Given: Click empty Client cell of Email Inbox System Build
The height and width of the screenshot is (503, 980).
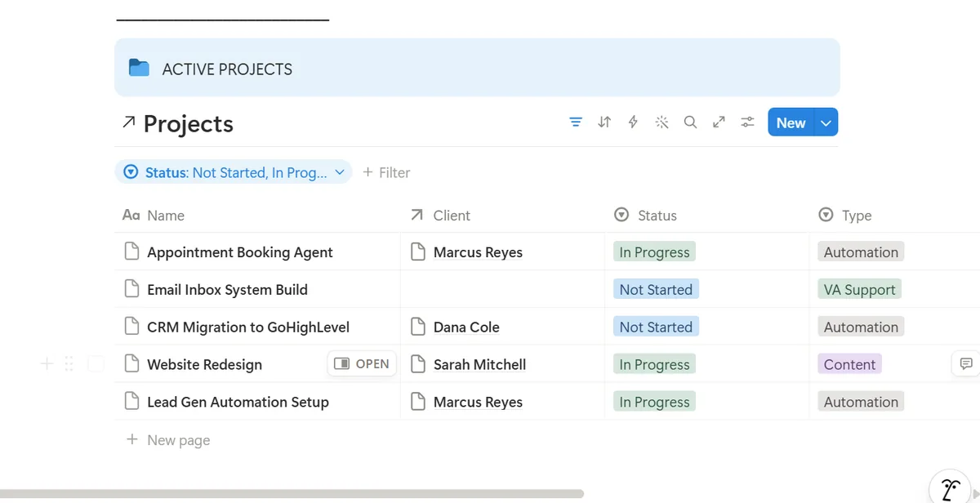Looking at the screenshot, I should tap(502, 290).
